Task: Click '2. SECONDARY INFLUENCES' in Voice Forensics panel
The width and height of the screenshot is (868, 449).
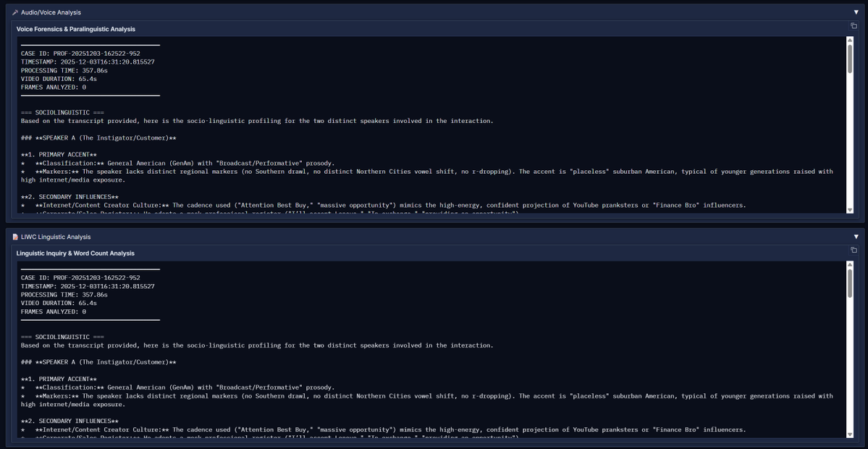Action: coord(69,196)
